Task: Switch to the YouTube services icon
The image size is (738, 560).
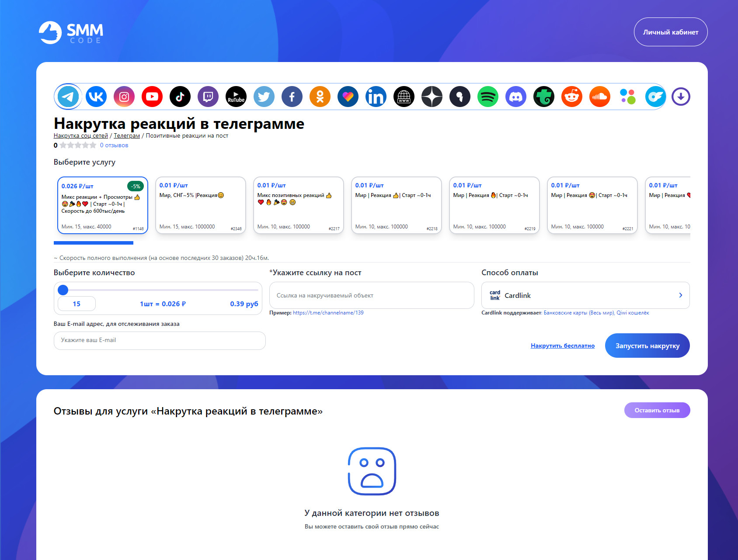Action: [x=152, y=97]
